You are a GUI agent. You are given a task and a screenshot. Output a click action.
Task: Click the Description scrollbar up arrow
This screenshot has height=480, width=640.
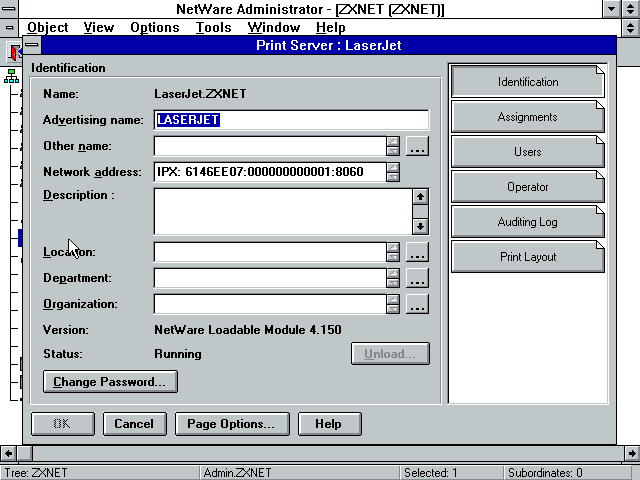coord(420,197)
